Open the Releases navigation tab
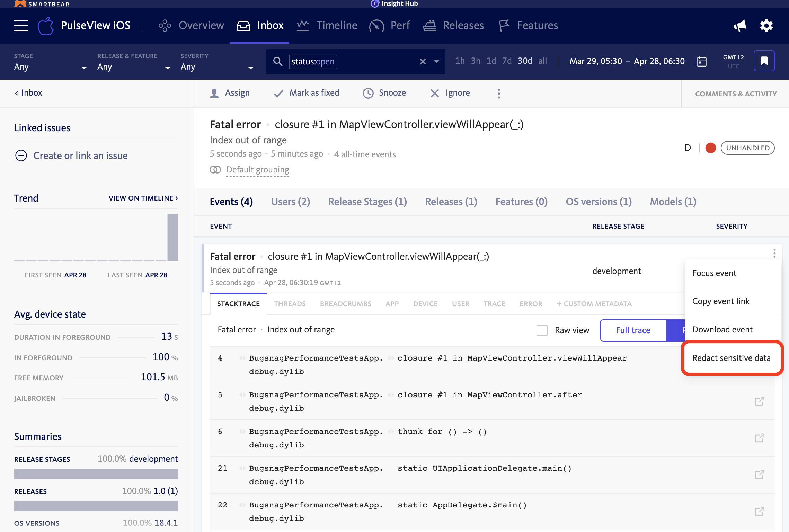 click(x=453, y=25)
